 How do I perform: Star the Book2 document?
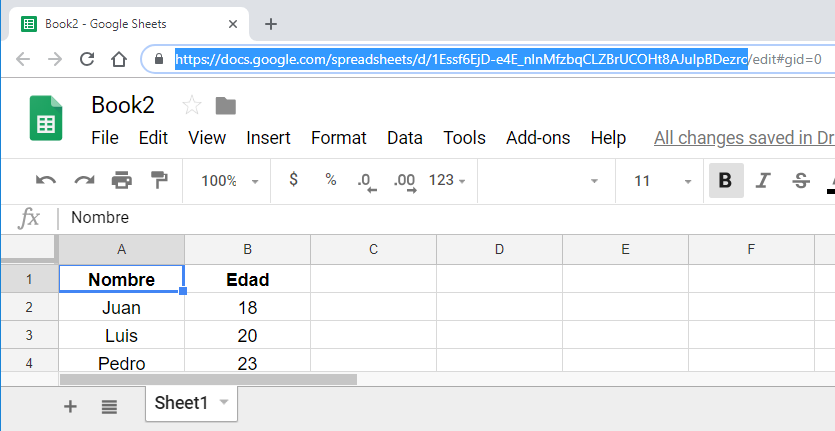(192, 105)
